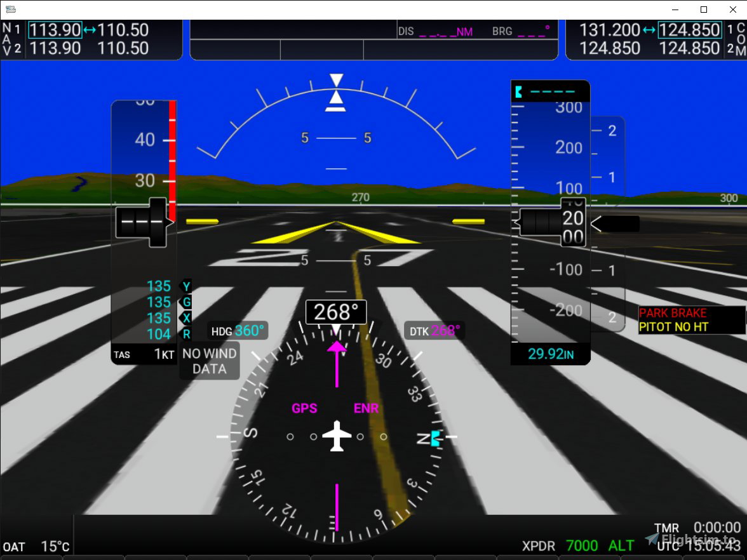The height and width of the screenshot is (560, 747).
Task: Click the HDG 360° heading bug readout
Action: tap(238, 330)
